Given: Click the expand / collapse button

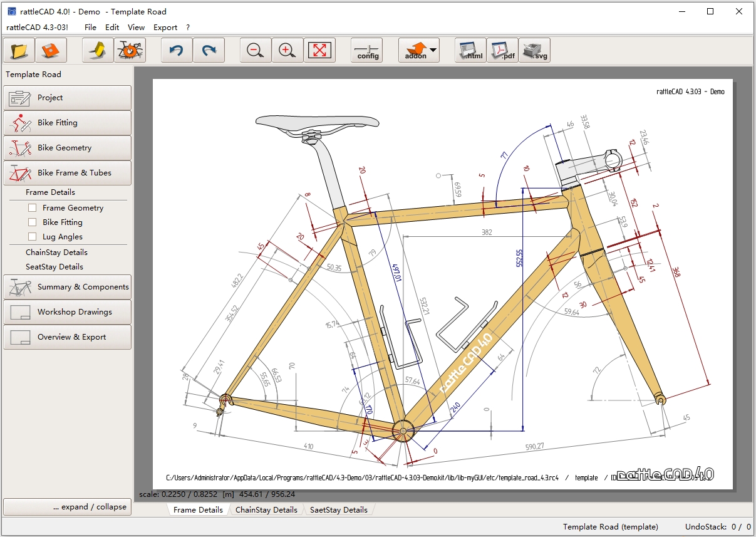Looking at the screenshot, I should click(x=68, y=507).
